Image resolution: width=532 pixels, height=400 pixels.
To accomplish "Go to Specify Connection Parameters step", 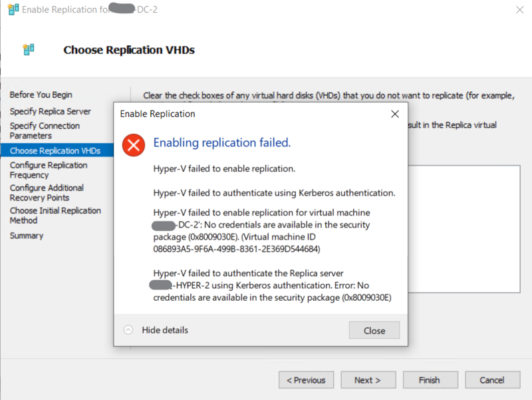I will pos(45,130).
